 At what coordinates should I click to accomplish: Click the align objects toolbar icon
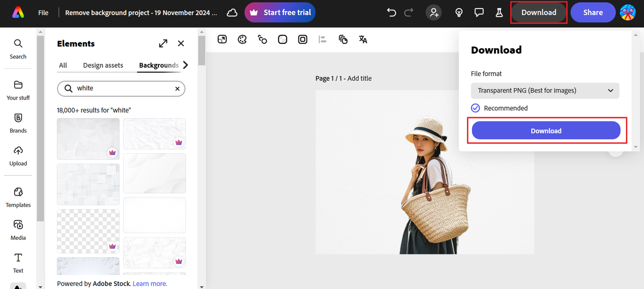click(323, 39)
